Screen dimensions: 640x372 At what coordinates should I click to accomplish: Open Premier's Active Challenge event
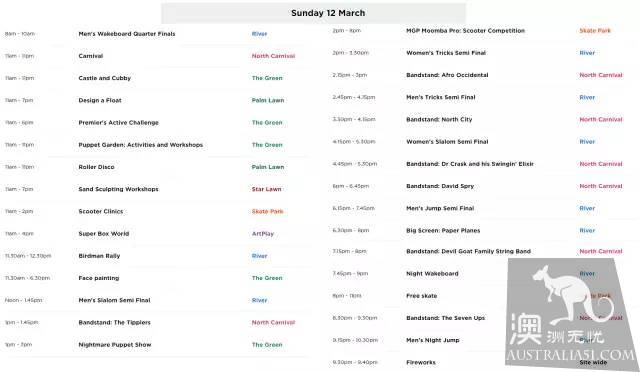118,123
